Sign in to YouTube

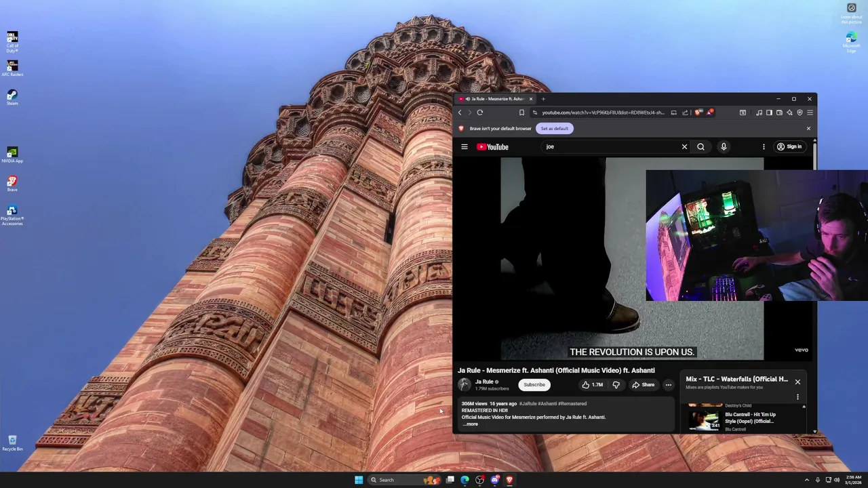point(789,146)
